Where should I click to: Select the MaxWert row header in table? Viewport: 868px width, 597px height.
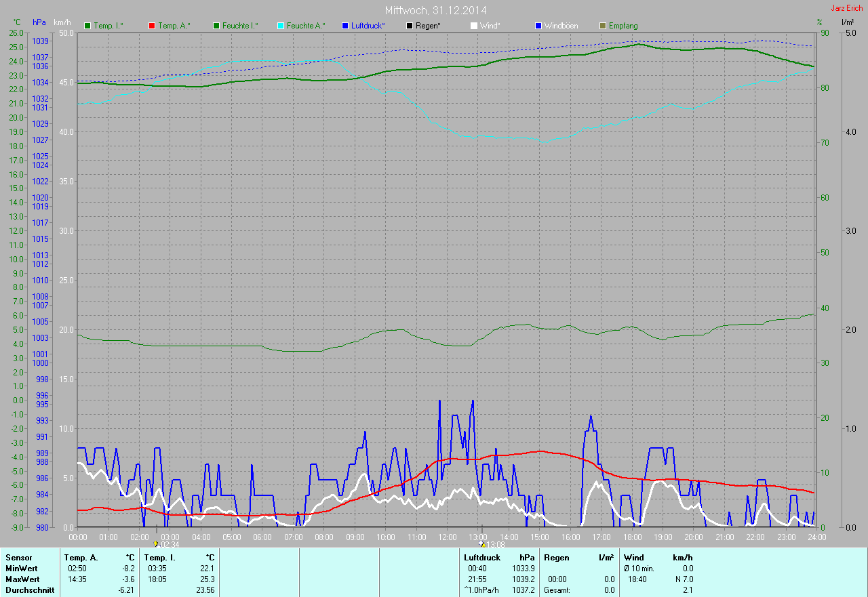[x=22, y=579]
